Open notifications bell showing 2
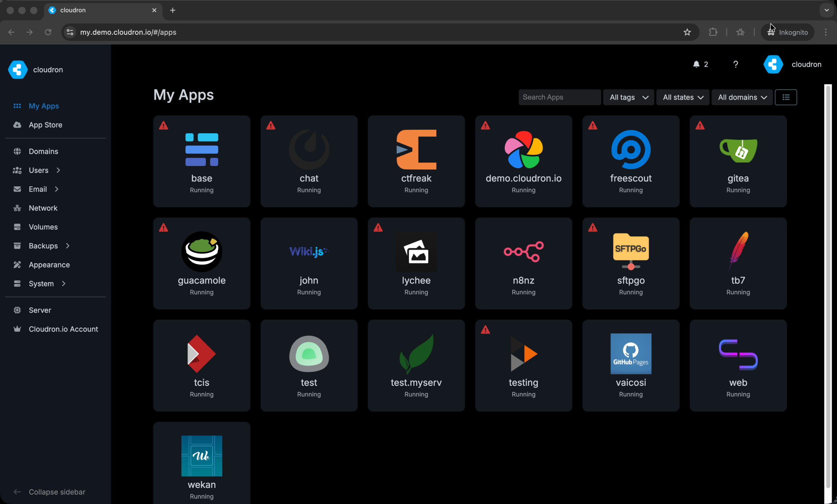 [x=700, y=64]
